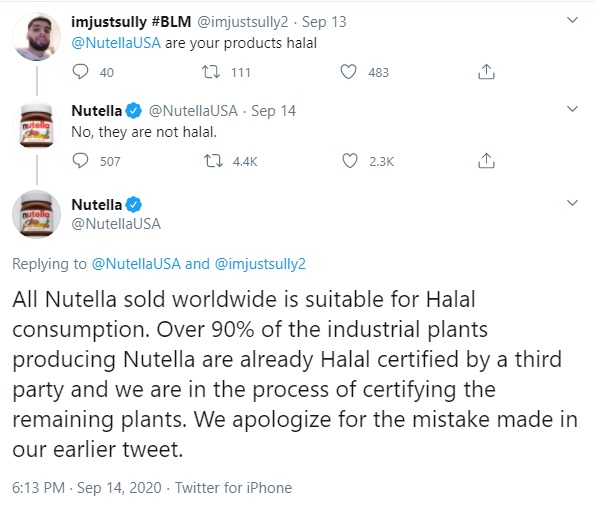Reply to imjustsully's halal question tweet
This screenshot has width=595, height=510.
(80, 71)
